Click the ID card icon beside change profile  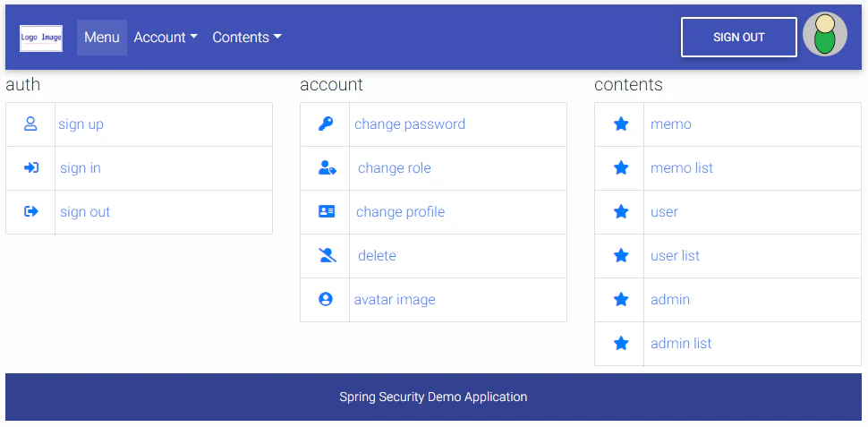click(327, 211)
